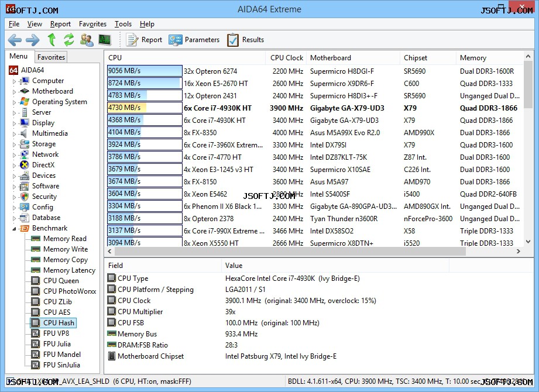
Task: Click the green up-level arrow icon
Action: (x=52, y=40)
